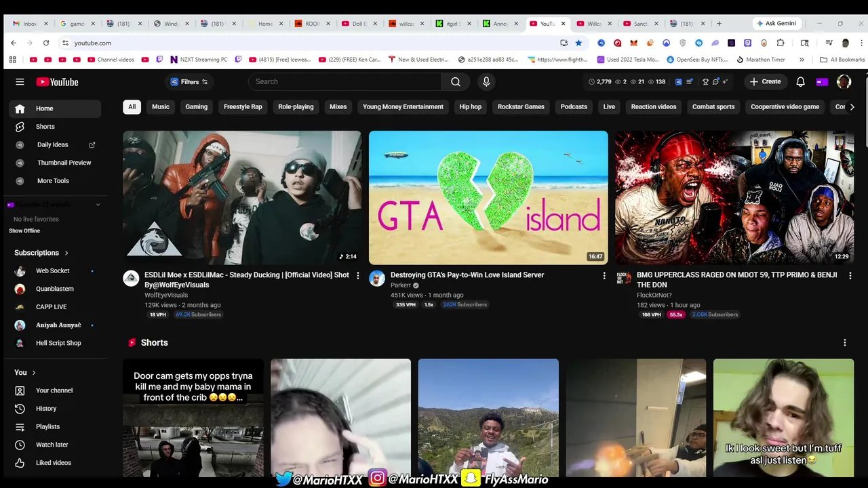The image size is (868, 488).
Task: Click the trophy icon in vidIQ toolbar
Action: coord(705,82)
